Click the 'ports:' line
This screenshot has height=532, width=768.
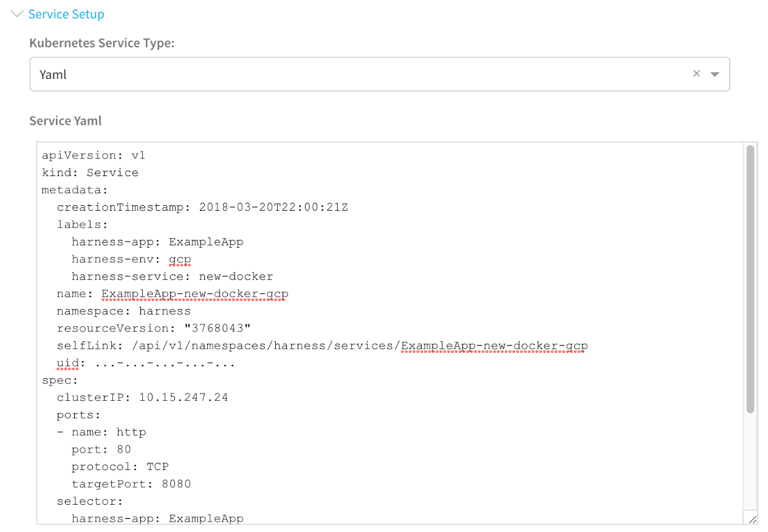78,415
